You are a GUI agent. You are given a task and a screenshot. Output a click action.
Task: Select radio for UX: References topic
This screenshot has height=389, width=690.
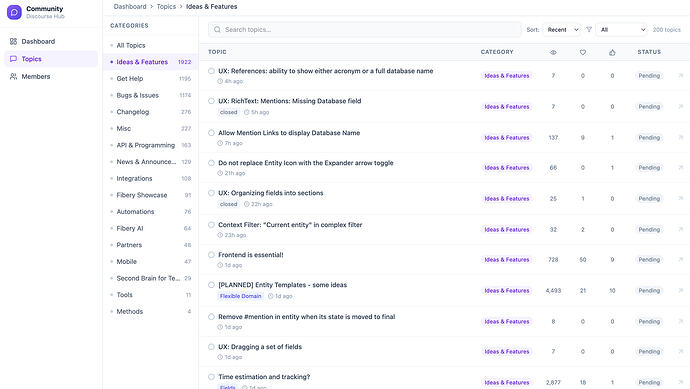[x=211, y=71]
